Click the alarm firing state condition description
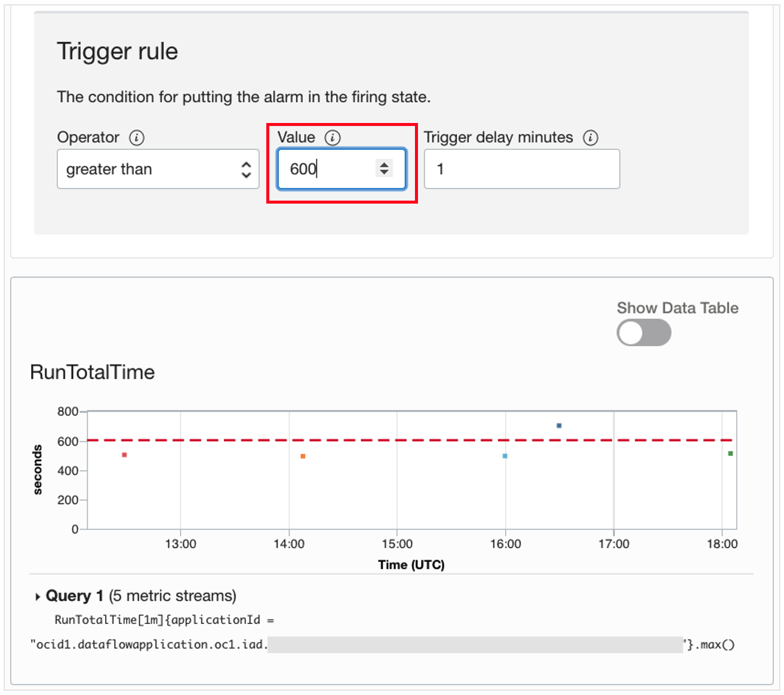The image size is (784, 695). tap(244, 97)
